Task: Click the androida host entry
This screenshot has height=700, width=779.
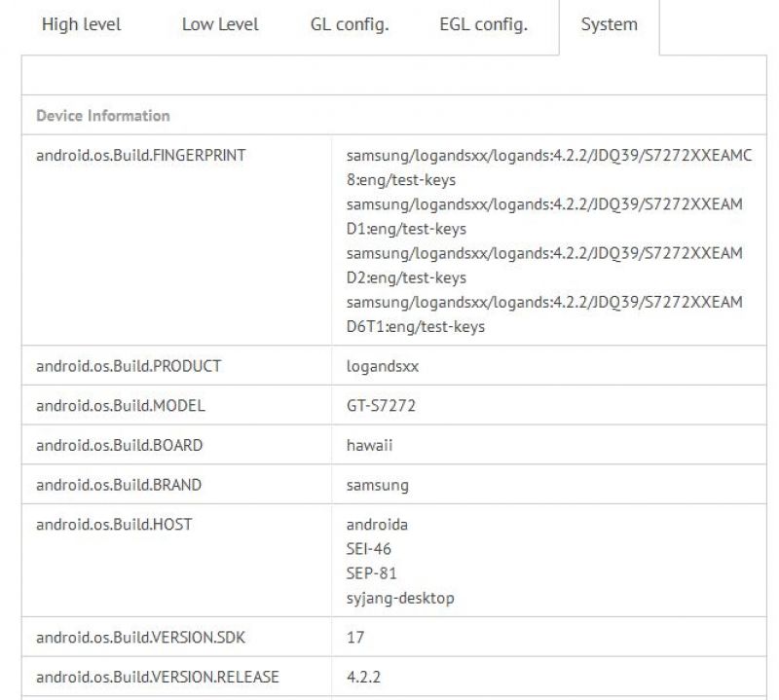Action: 377,524
